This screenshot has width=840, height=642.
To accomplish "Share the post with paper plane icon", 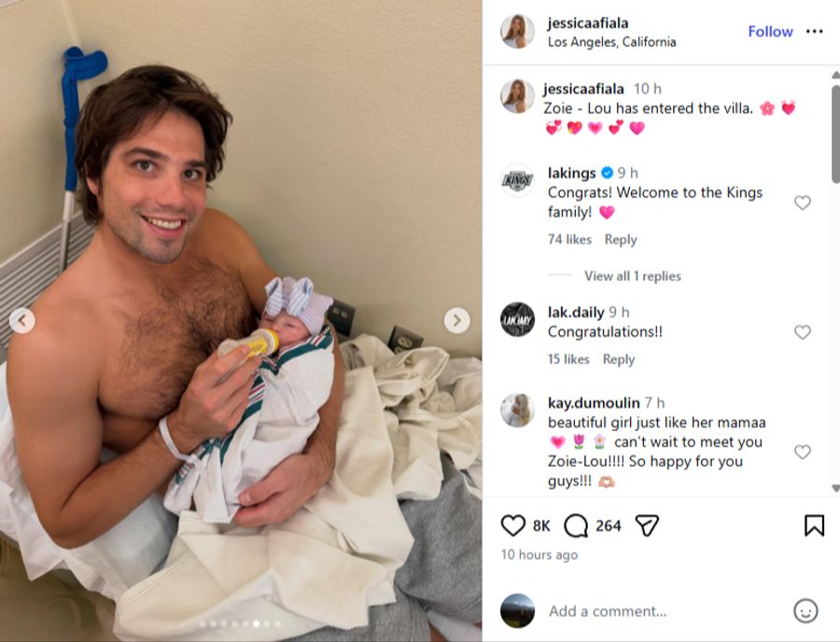I will click(x=647, y=525).
